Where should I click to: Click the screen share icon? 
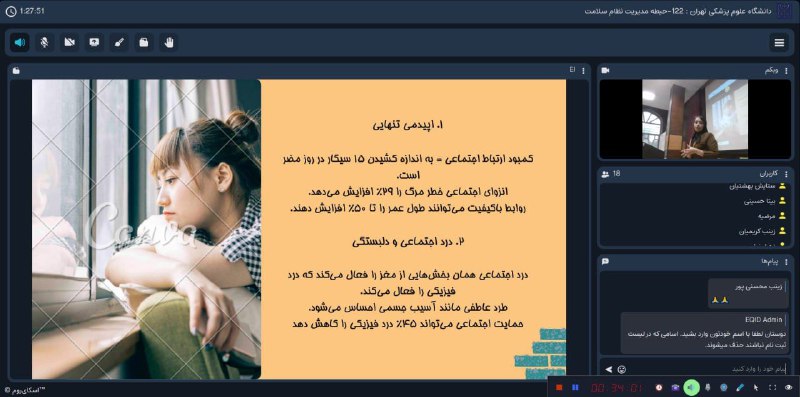pos(94,42)
